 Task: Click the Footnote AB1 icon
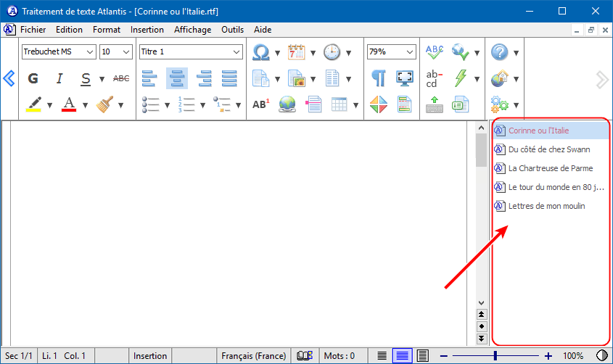(260, 104)
